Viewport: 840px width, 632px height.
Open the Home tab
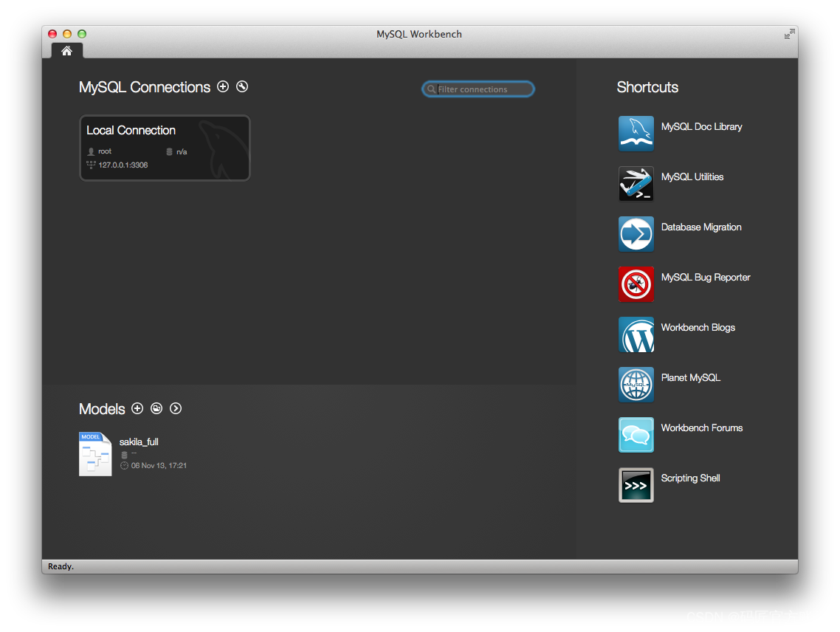point(66,51)
